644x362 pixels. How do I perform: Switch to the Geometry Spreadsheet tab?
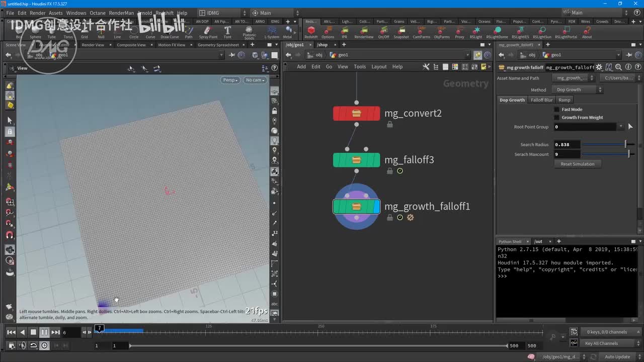(218, 45)
